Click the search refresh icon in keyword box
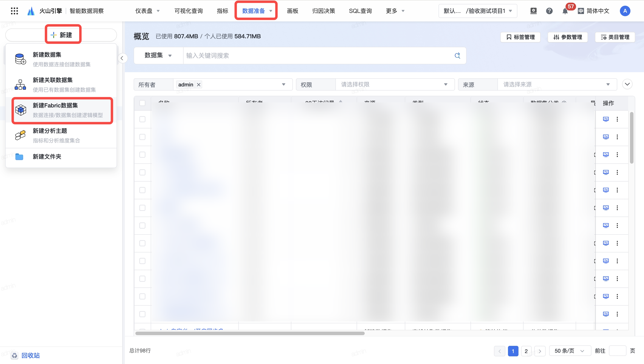 pos(457,55)
